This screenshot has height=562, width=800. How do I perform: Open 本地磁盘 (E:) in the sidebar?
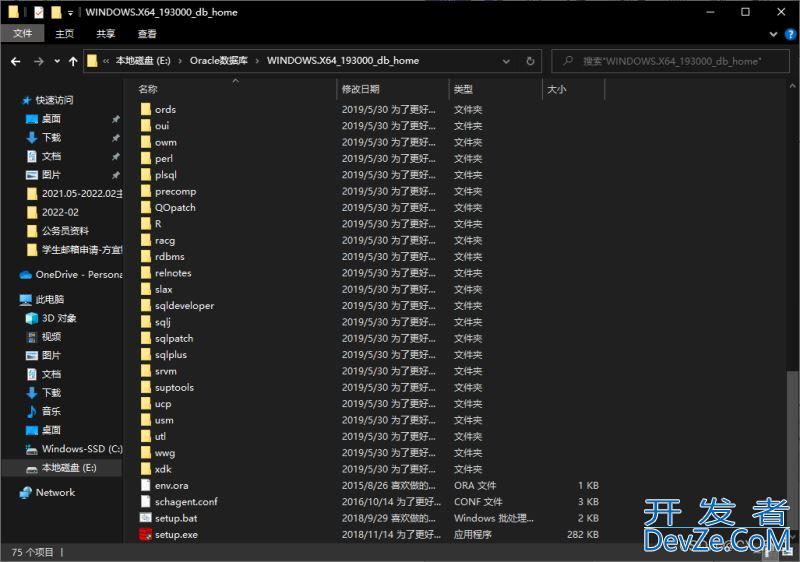pos(69,468)
